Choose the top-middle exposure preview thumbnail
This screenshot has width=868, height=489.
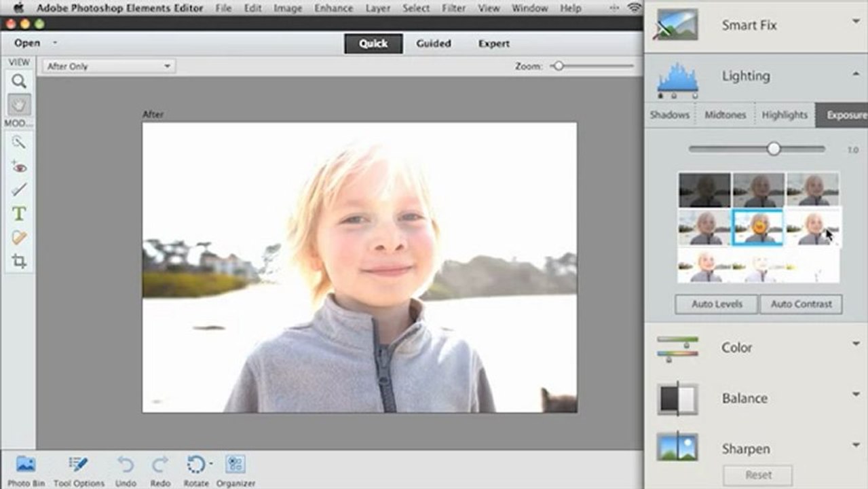coord(759,190)
